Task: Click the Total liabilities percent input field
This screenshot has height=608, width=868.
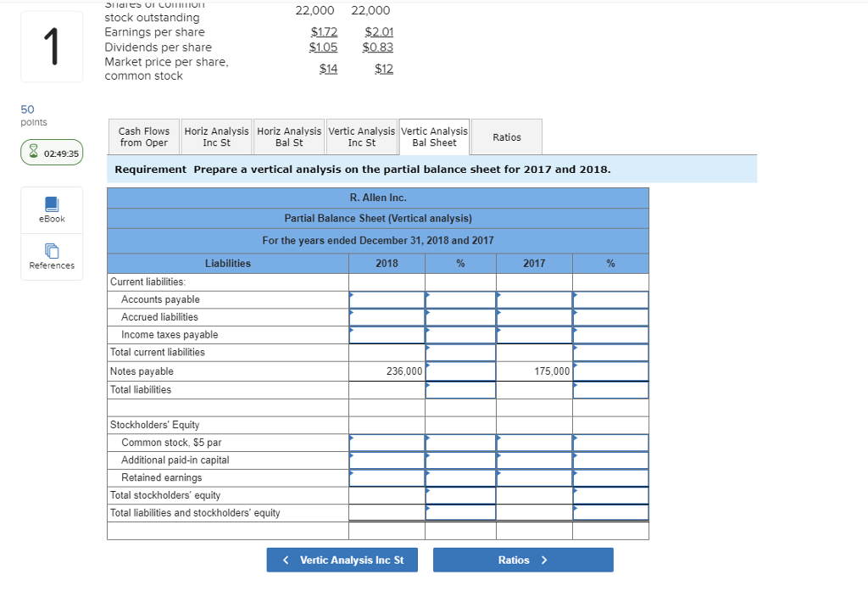Action: [460, 388]
